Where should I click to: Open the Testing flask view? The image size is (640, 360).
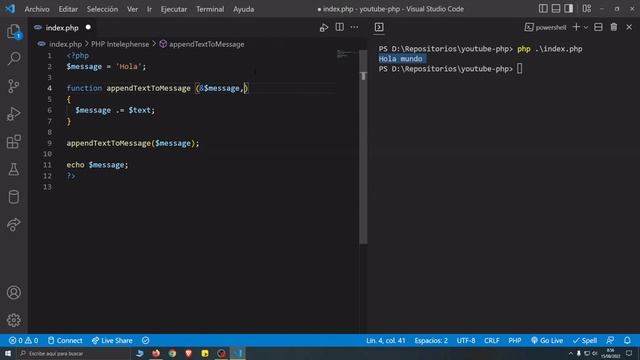pos(13,169)
